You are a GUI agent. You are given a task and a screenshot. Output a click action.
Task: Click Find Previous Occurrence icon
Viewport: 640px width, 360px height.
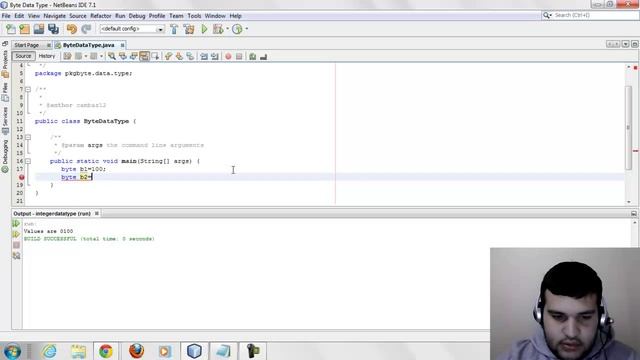click(122, 56)
